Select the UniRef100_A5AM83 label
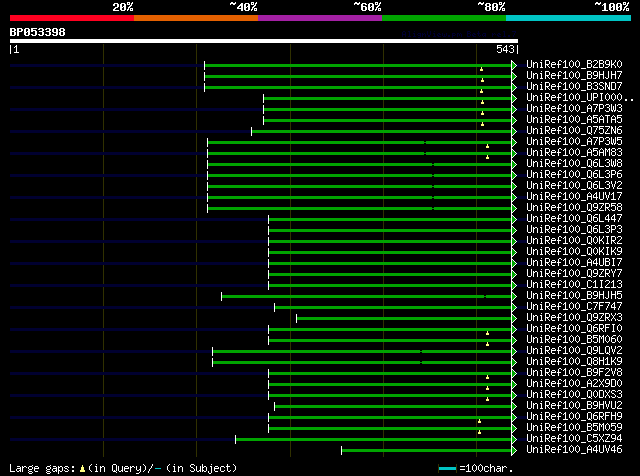The width and height of the screenshot is (640, 476). click(574, 153)
